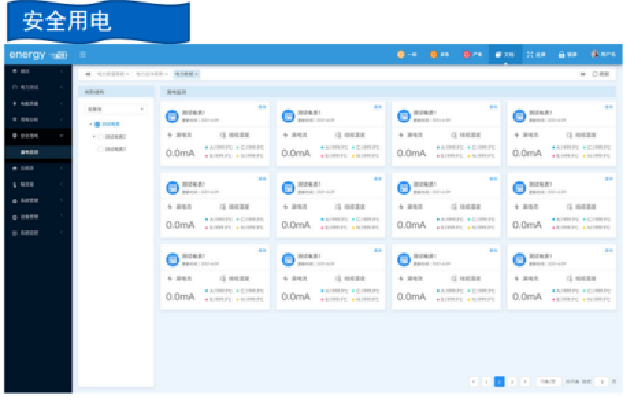Switch to the second breadcrumb tab
635x402 pixels.
pos(151,74)
